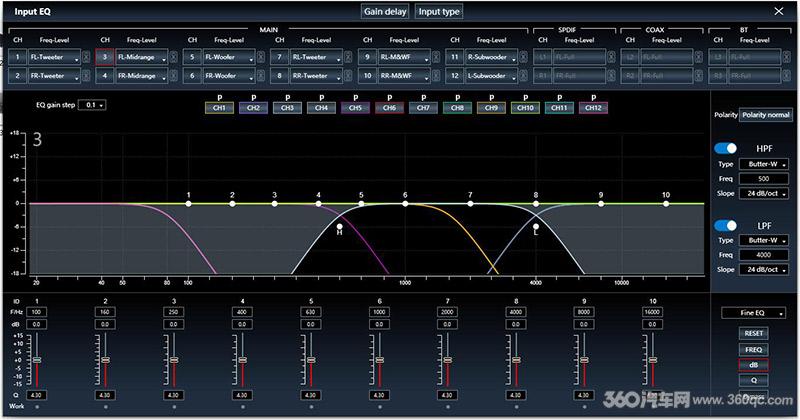Image resolution: width=800 pixels, height=420 pixels.
Task: Click the small icon beside FR-Tweeter dropdown
Action: click(86, 76)
